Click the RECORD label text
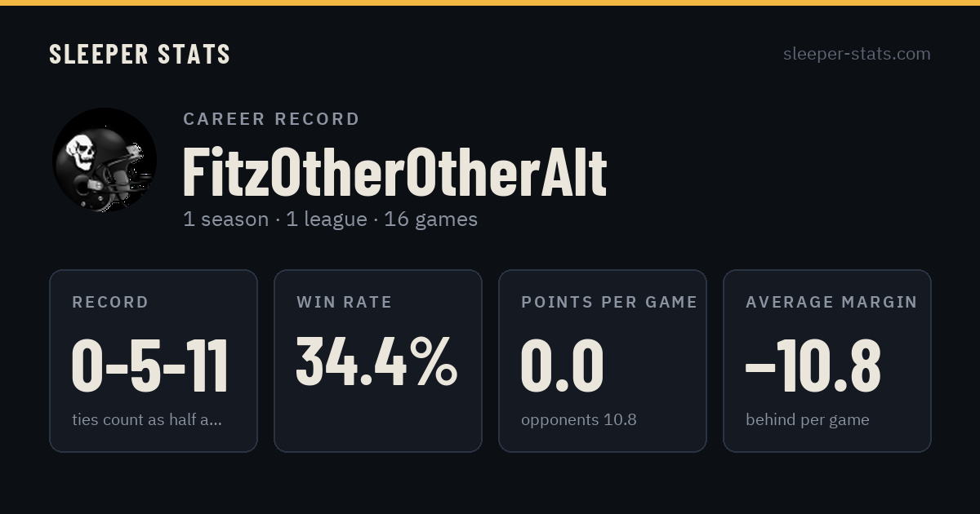Viewport: 980px width, 514px height. coord(110,302)
